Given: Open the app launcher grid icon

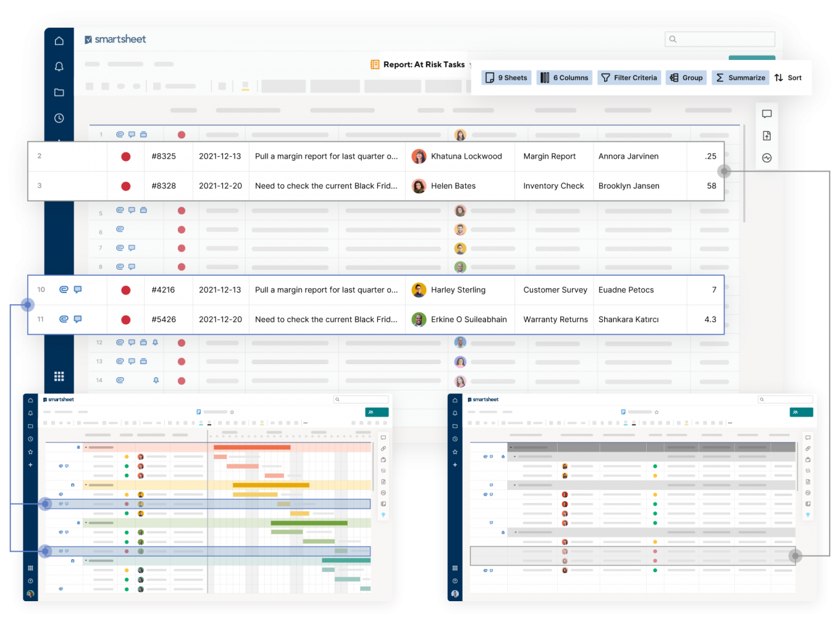Looking at the screenshot, I should (x=59, y=376).
